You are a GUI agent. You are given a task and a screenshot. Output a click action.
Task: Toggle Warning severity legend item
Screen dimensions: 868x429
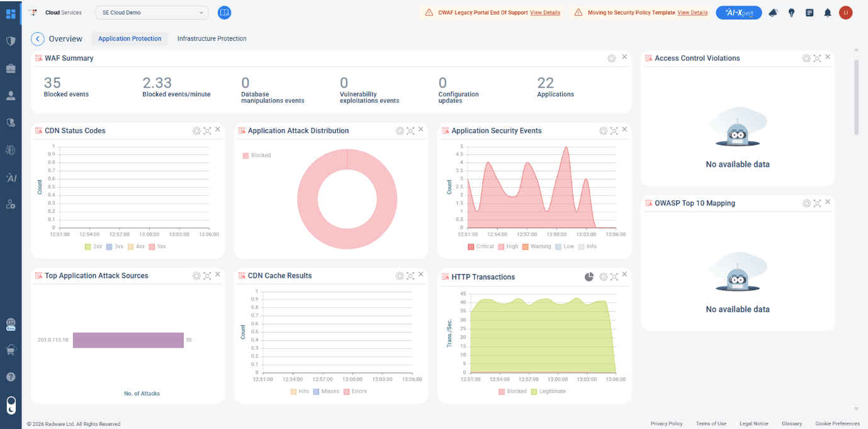536,246
